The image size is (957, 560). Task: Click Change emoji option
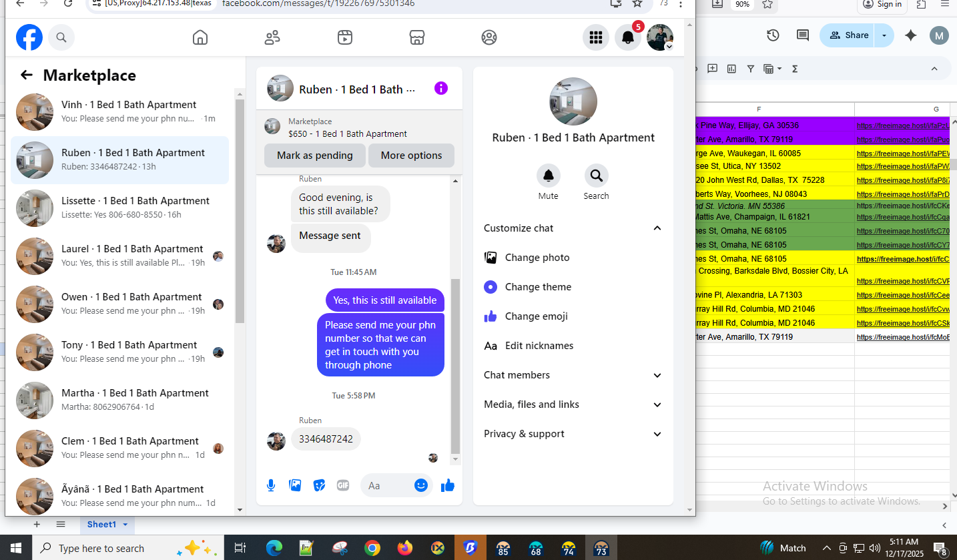536,316
